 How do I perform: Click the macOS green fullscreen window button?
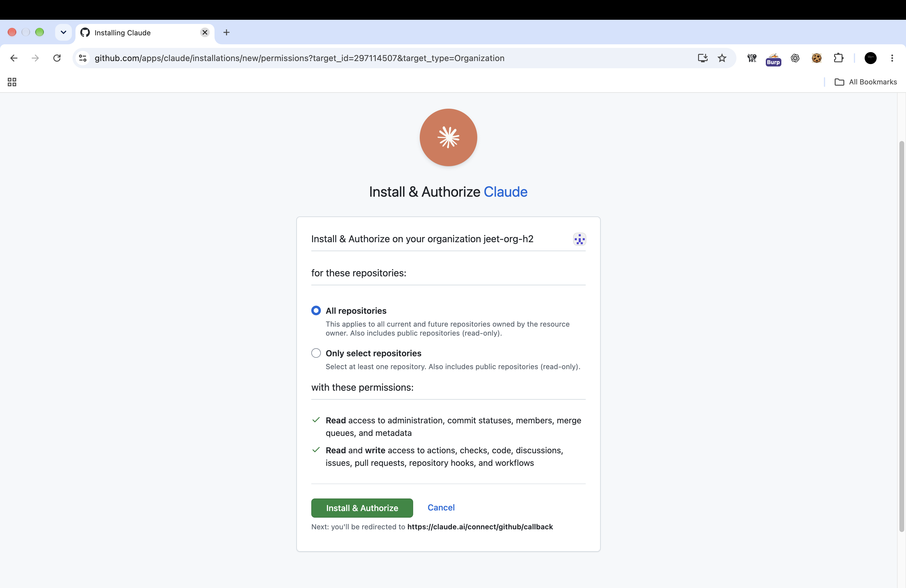[x=40, y=32]
